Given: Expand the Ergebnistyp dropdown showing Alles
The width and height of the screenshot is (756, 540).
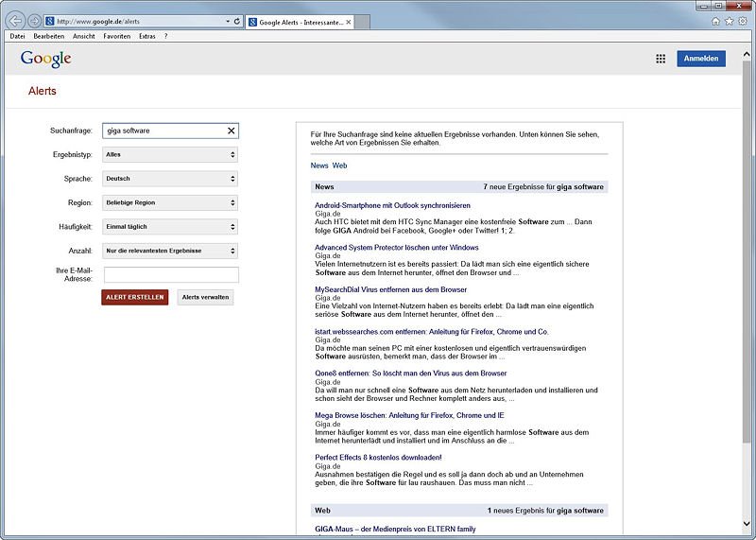Looking at the screenshot, I should click(x=171, y=154).
